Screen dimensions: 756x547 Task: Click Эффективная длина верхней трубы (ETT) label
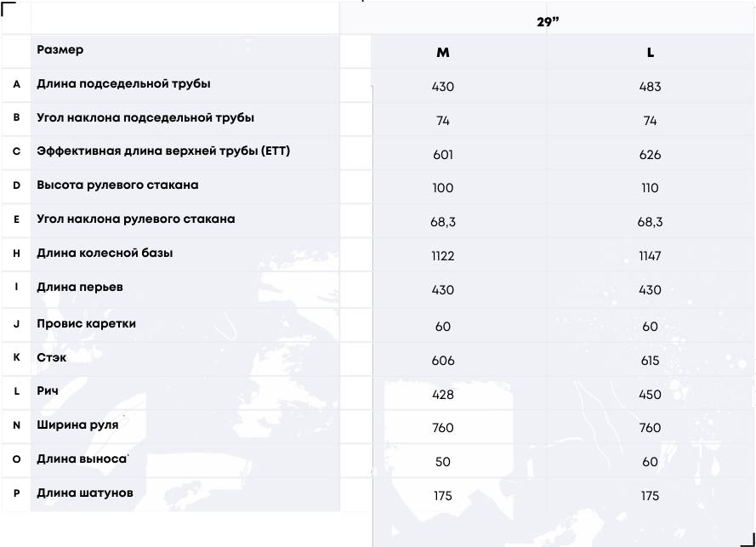tap(163, 151)
